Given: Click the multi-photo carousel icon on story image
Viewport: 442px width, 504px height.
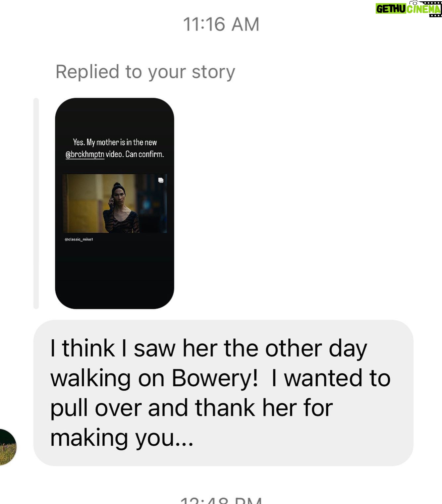Looking at the screenshot, I should click(x=161, y=180).
